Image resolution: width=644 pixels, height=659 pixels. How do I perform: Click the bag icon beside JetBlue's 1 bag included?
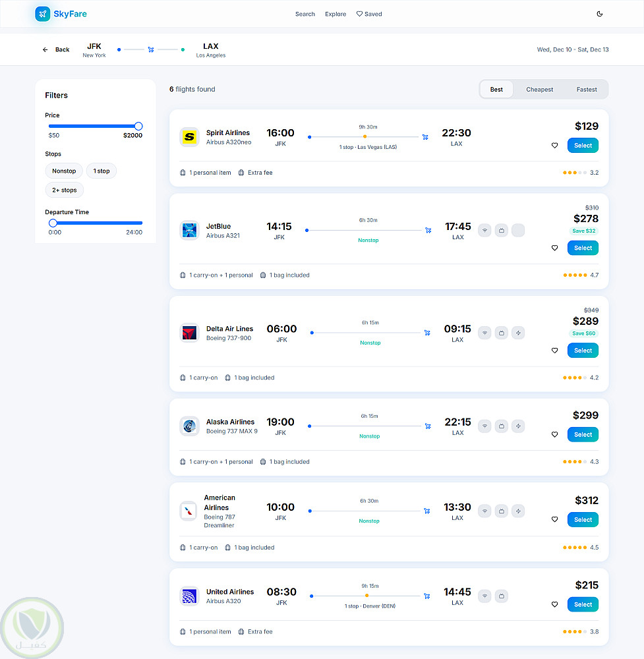tap(263, 275)
